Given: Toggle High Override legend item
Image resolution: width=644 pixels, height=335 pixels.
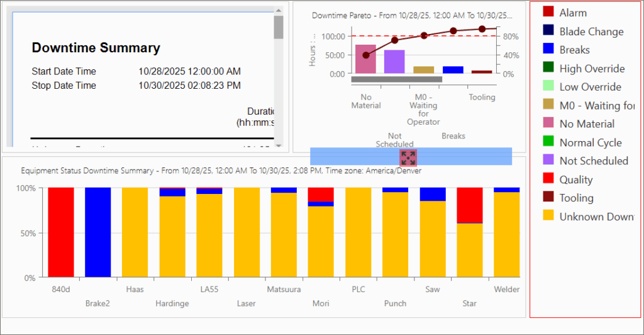Looking at the screenshot, I should pos(591,69).
